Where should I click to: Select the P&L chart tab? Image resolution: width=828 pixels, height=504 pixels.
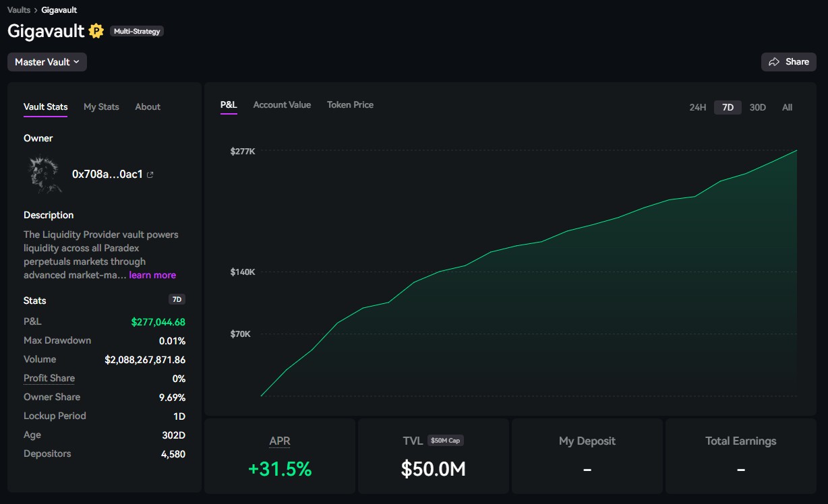pos(229,104)
